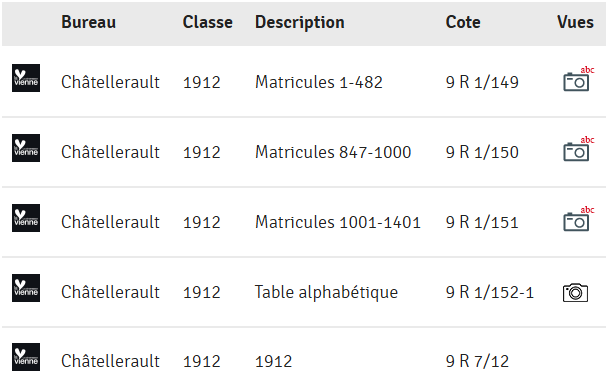Click Vienne logo in Matricules 1-482 row

click(x=26, y=78)
